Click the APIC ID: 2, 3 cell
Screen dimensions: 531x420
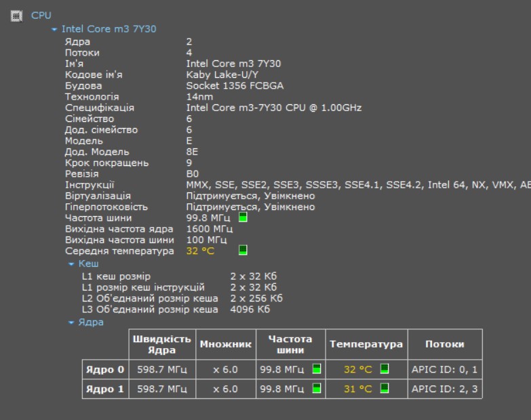pos(444,390)
